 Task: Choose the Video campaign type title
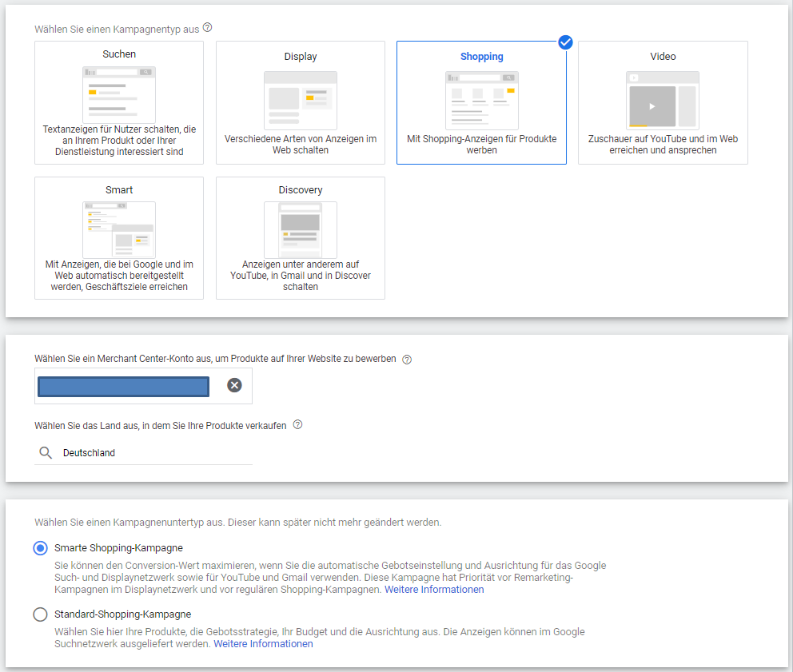[663, 57]
